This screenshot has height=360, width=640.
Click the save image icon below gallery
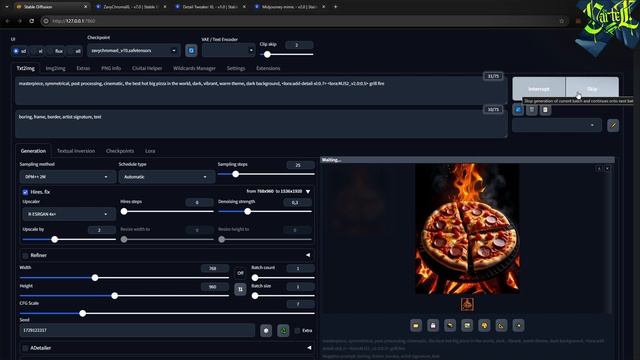(x=433, y=325)
